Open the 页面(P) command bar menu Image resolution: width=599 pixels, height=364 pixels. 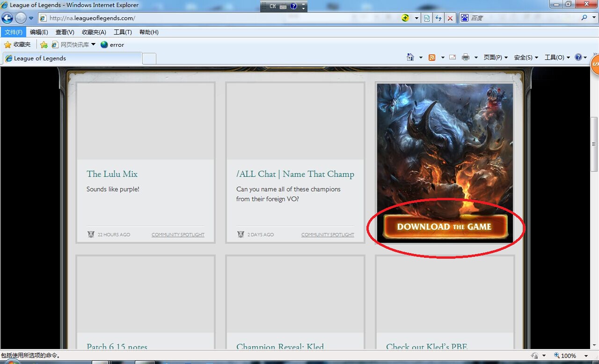click(x=496, y=58)
